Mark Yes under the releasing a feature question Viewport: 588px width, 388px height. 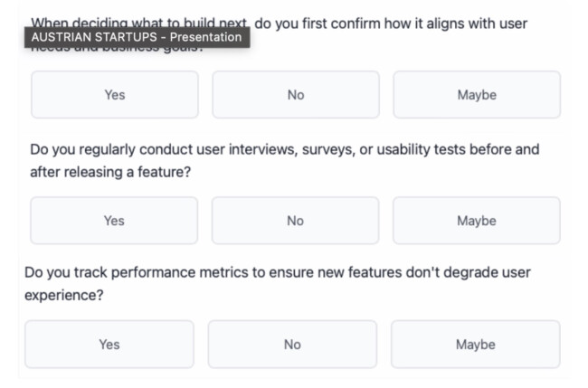pos(114,221)
